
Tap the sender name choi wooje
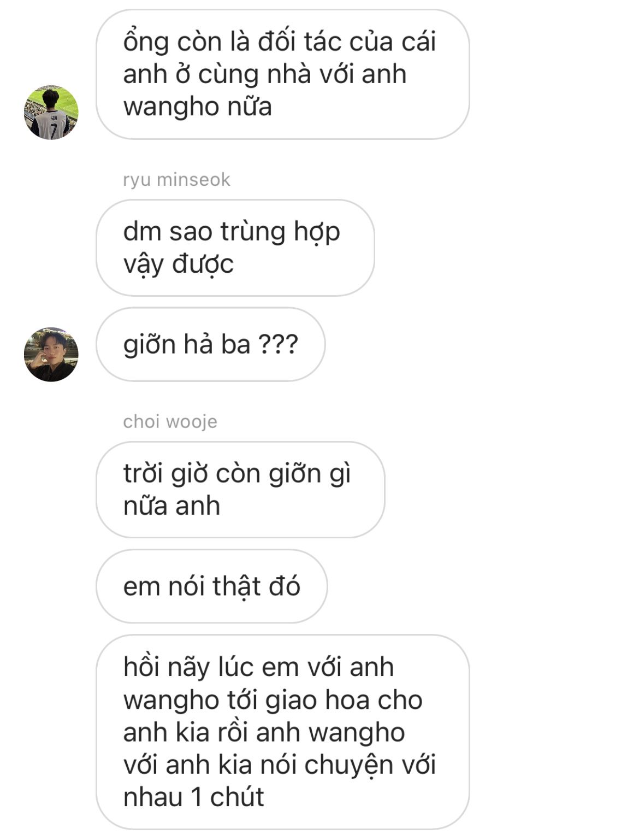[x=170, y=421]
